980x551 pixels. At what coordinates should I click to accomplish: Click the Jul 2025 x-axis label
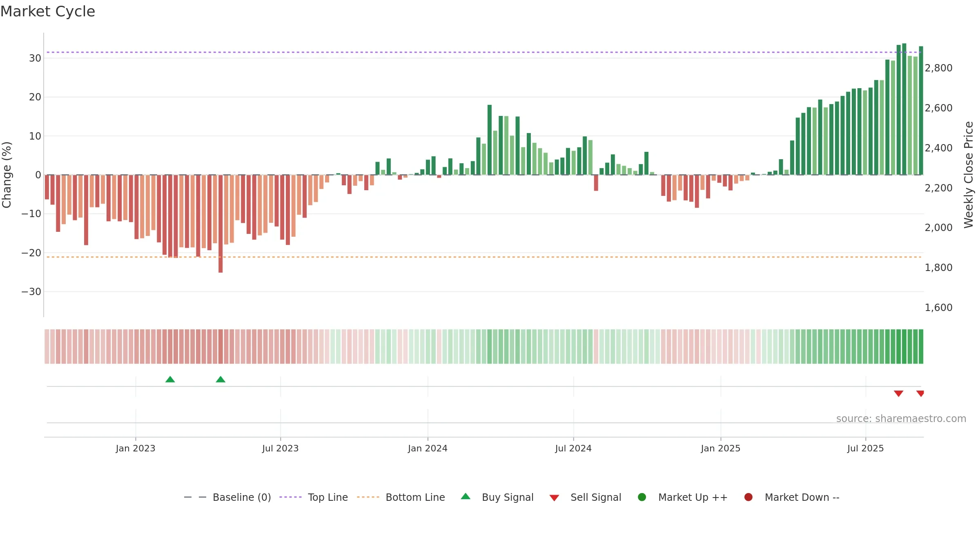(866, 449)
